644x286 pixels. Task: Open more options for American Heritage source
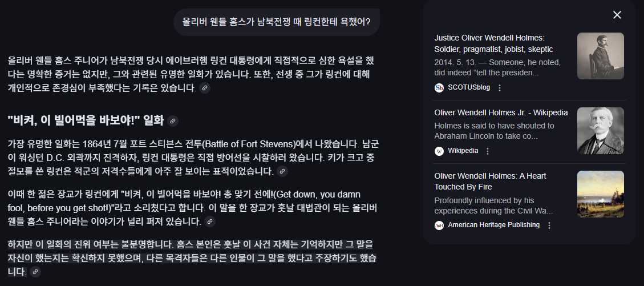(549, 225)
